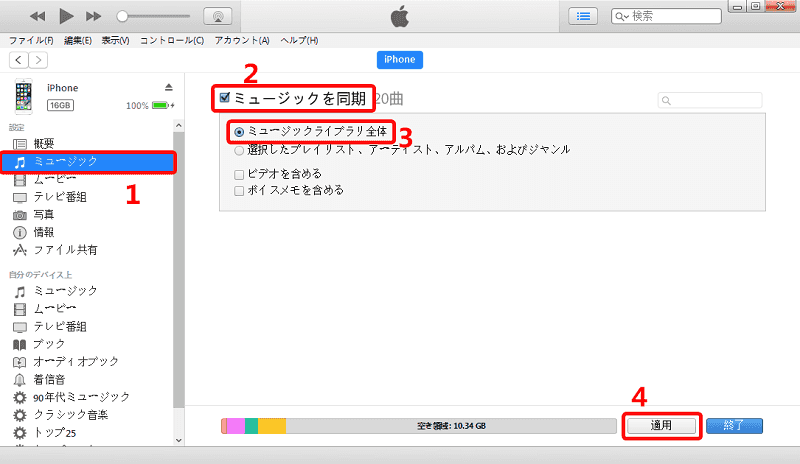
Task: Click the volume slider knob
Action: (x=122, y=16)
